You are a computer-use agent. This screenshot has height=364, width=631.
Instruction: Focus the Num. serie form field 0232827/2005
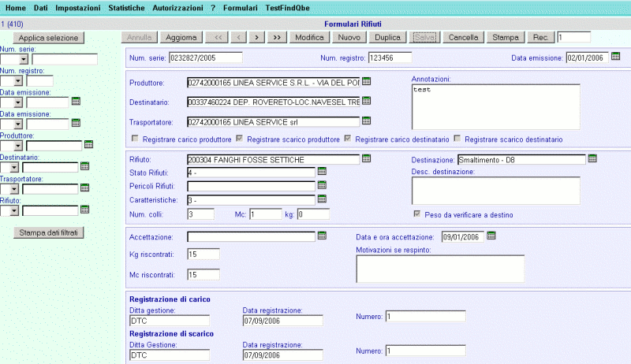[x=206, y=58]
